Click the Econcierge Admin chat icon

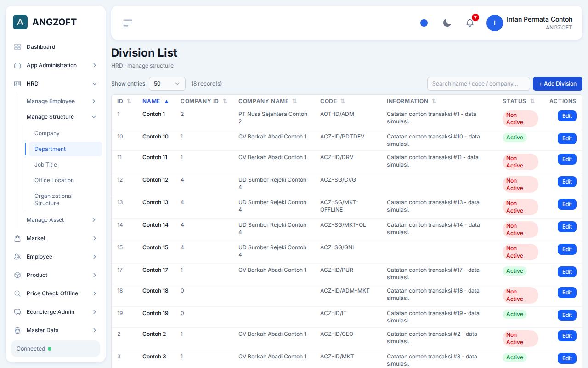[x=17, y=312]
